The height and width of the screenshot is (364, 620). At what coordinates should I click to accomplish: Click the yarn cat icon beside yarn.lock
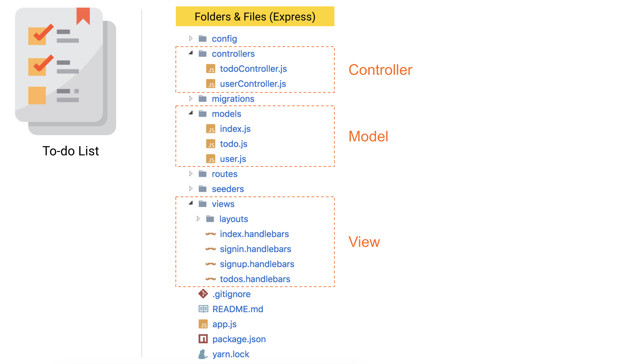point(203,354)
